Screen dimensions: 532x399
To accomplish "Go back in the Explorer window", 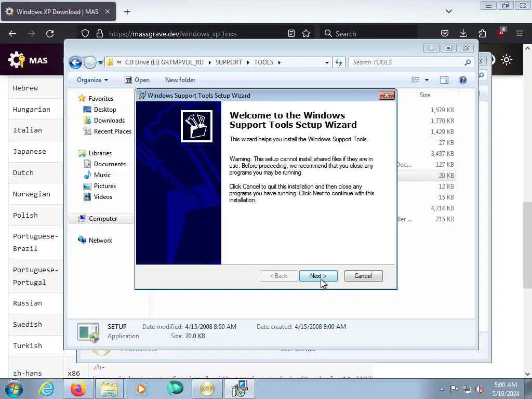I will tap(75, 62).
